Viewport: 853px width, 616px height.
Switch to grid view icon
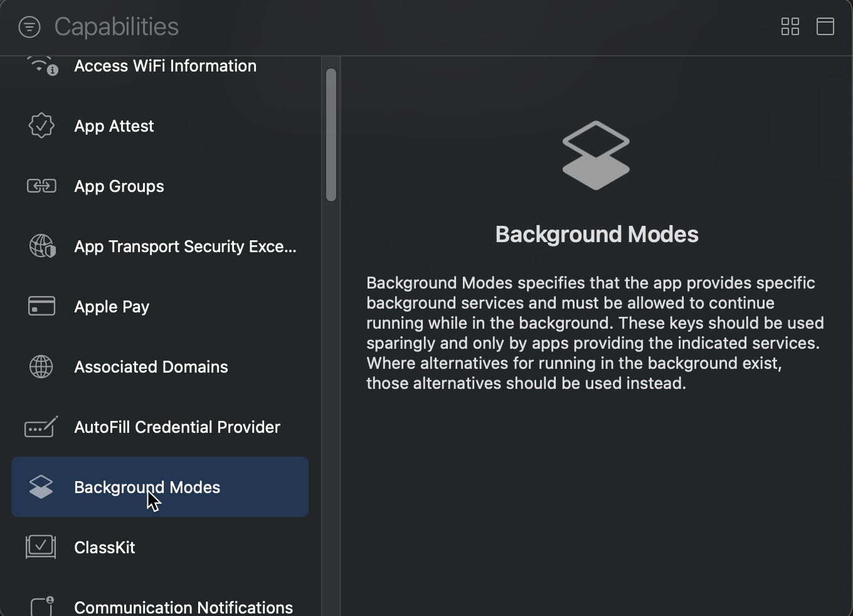pos(790,26)
